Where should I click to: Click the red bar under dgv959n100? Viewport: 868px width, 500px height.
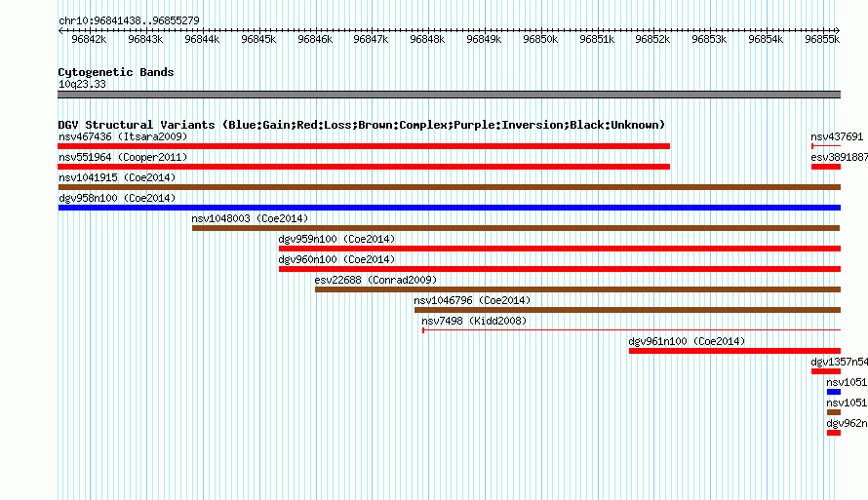560,249
